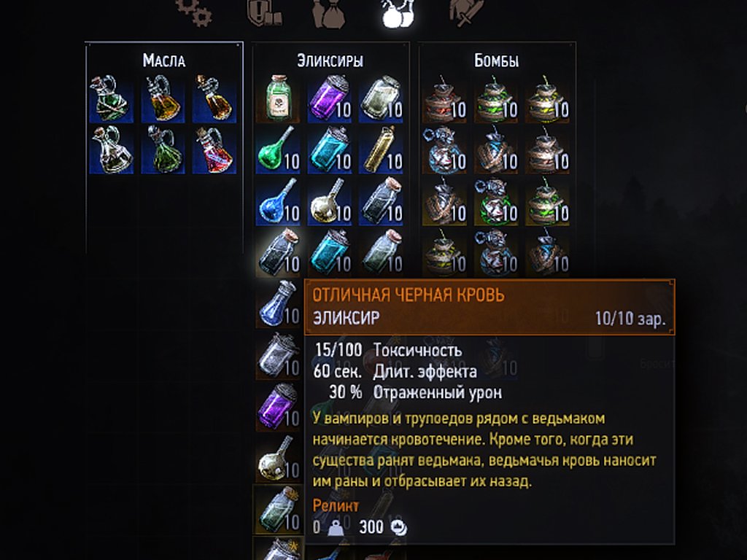Pick the thin yellow vial potion
The image size is (747, 560).
click(x=380, y=149)
